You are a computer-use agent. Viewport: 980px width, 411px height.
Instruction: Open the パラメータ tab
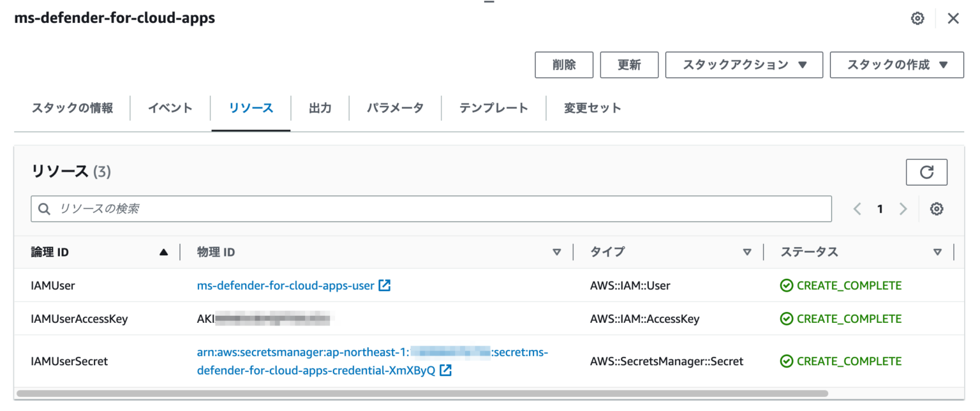pyautogui.click(x=395, y=108)
